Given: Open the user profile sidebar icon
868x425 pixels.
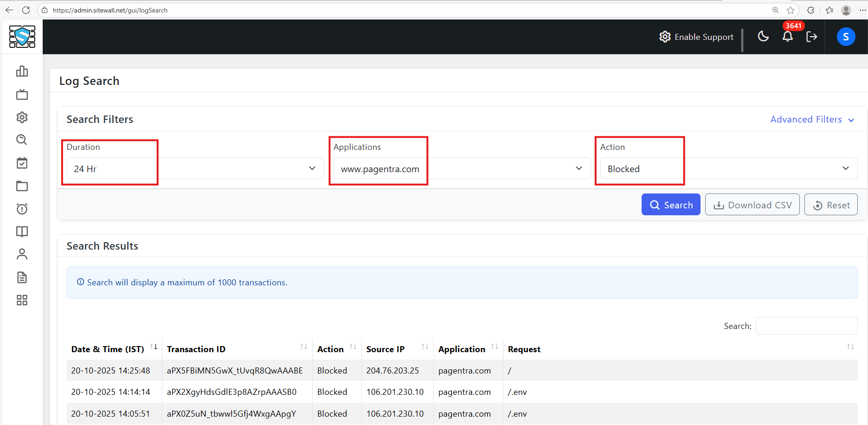Looking at the screenshot, I should pos(22,254).
